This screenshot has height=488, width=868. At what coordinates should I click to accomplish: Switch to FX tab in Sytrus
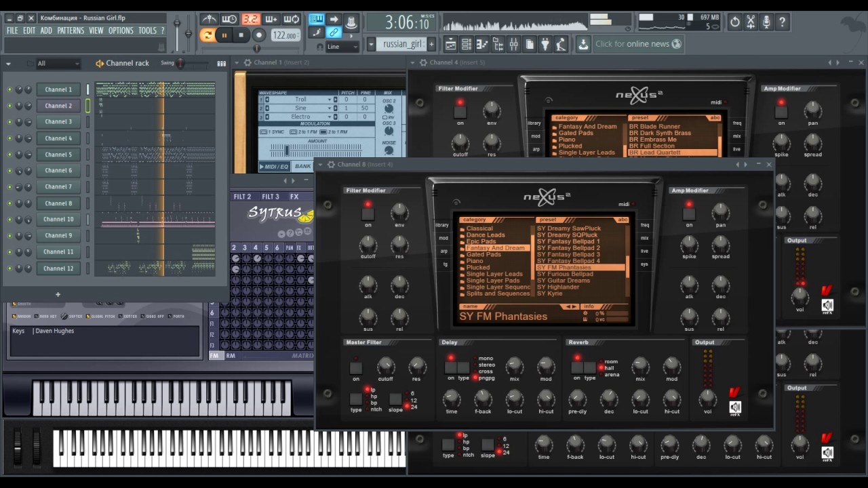[294, 197]
